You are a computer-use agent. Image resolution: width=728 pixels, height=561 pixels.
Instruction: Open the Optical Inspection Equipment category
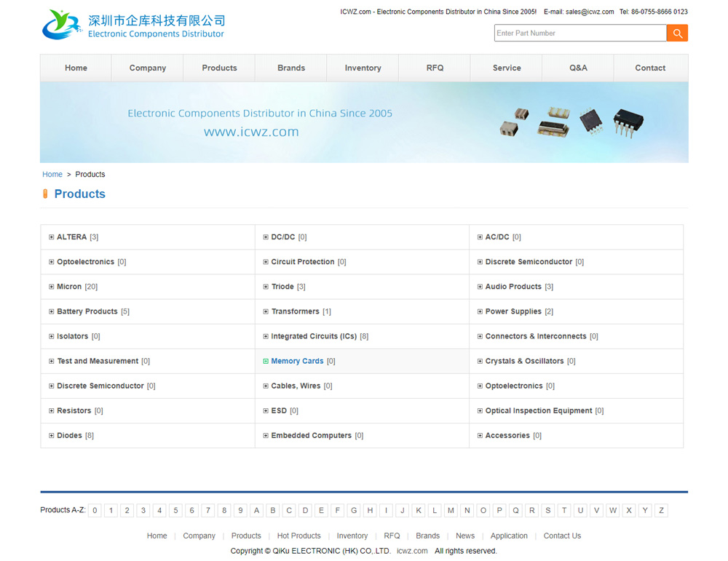(539, 410)
